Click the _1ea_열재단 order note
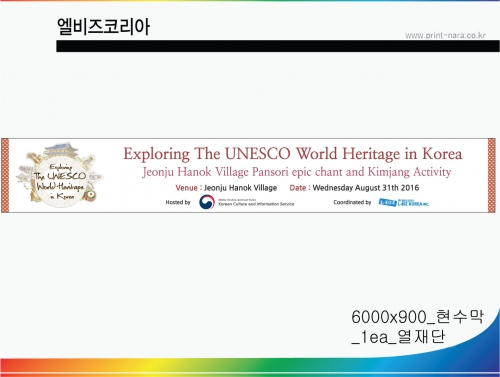 [x=398, y=337]
